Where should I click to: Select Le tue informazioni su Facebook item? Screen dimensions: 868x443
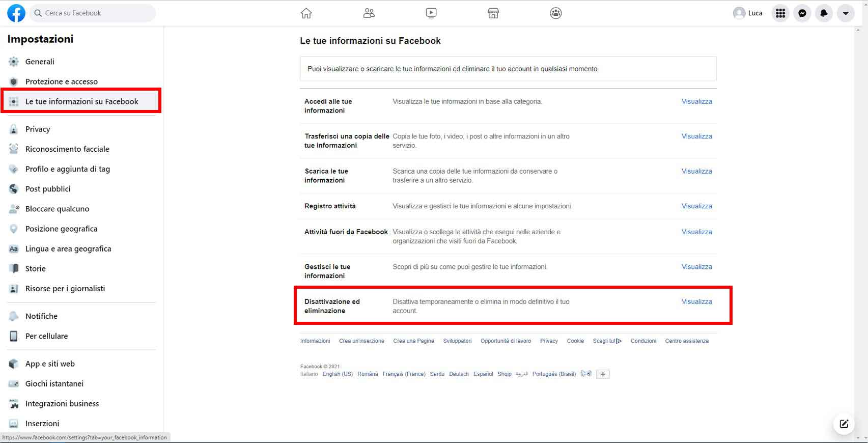pyautogui.click(x=81, y=101)
